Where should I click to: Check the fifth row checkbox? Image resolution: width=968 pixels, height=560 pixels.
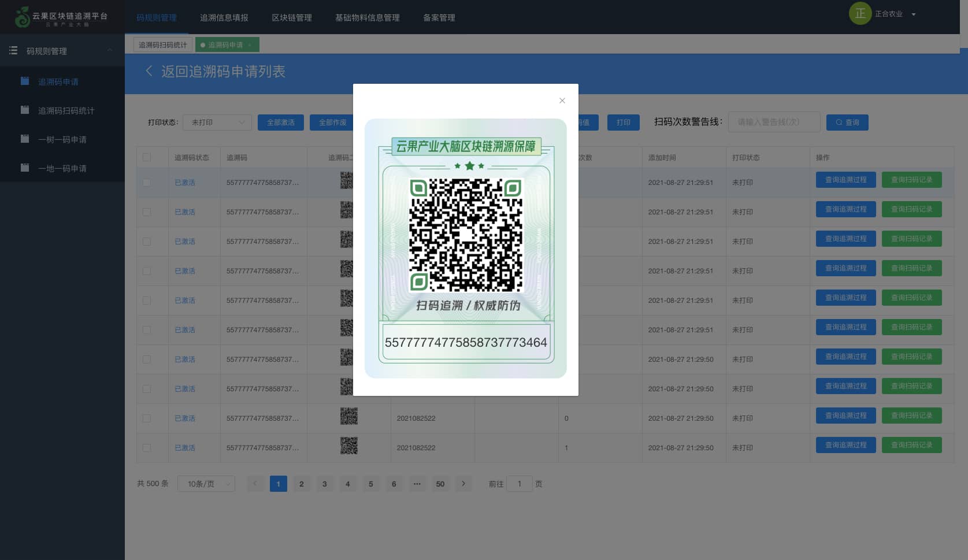[x=147, y=301]
